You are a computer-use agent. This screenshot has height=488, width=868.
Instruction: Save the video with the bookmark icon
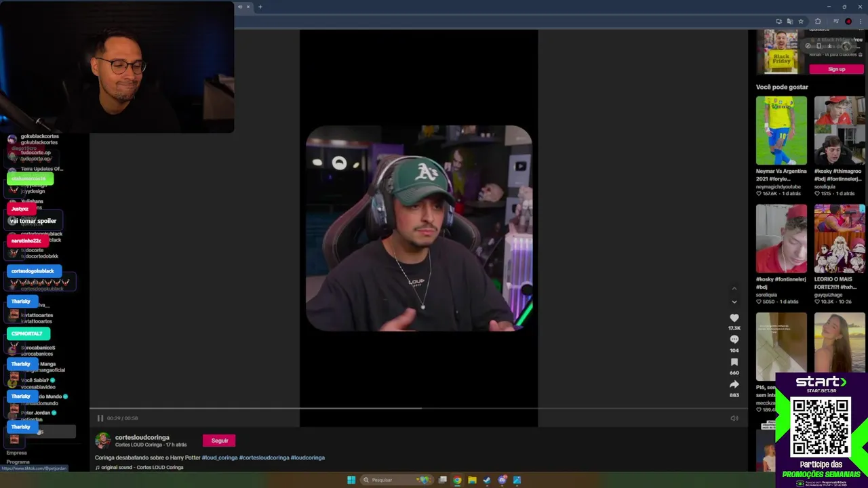tap(734, 363)
